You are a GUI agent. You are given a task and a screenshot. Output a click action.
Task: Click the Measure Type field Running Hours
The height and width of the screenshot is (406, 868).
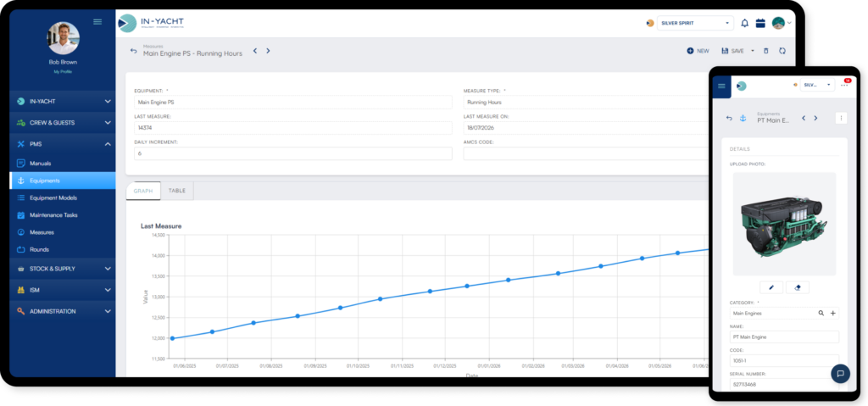click(x=587, y=103)
